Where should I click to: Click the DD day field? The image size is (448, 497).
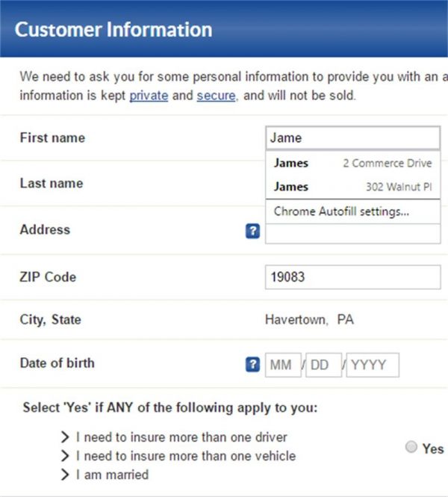point(324,365)
